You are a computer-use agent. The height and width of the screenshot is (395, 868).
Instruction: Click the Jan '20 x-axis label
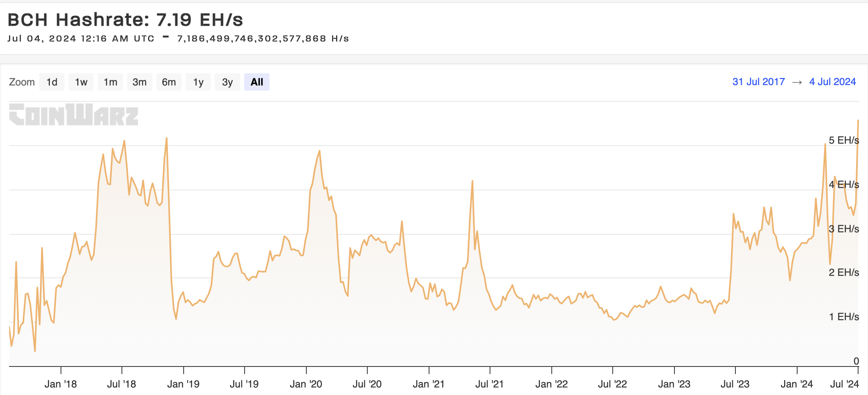point(306,384)
